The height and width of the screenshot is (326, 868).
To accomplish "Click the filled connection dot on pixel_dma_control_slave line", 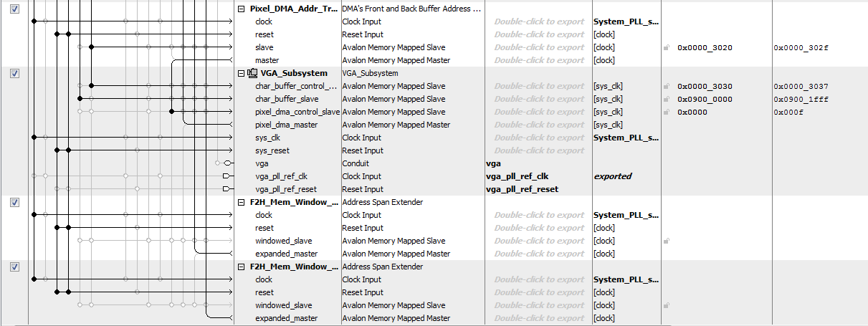I will [x=172, y=112].
